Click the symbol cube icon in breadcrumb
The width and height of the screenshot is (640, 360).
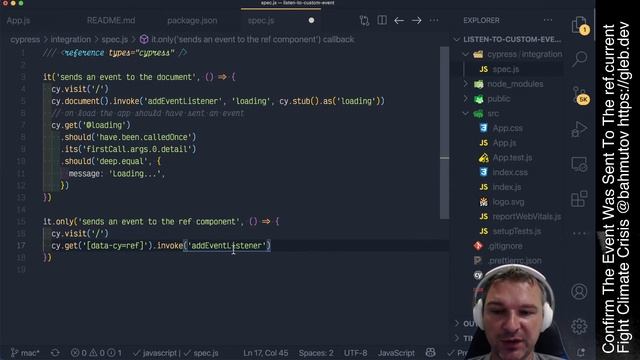(144, 39)
